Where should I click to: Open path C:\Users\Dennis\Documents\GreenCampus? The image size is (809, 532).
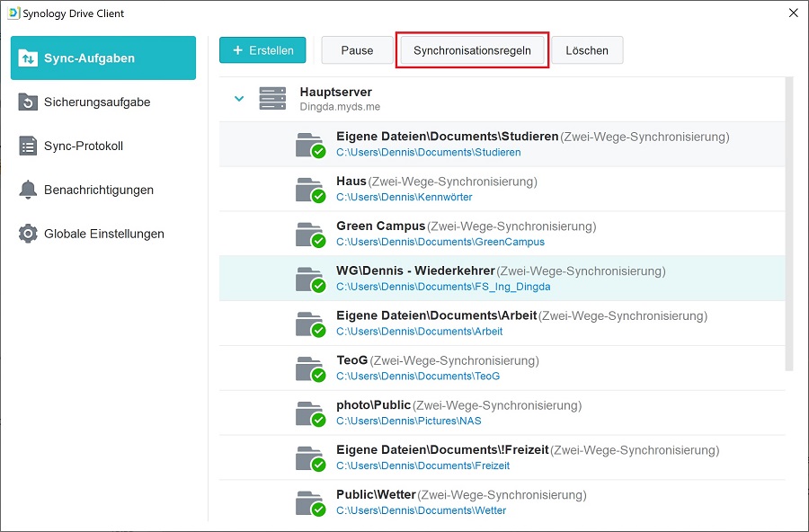tap(440, 242)
